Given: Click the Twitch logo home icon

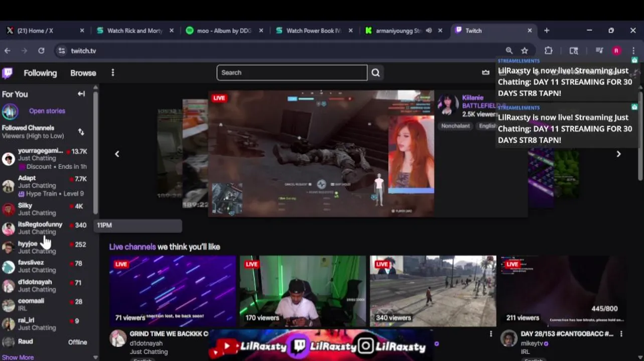Looking at the screenshot, I should coord(8,73).
